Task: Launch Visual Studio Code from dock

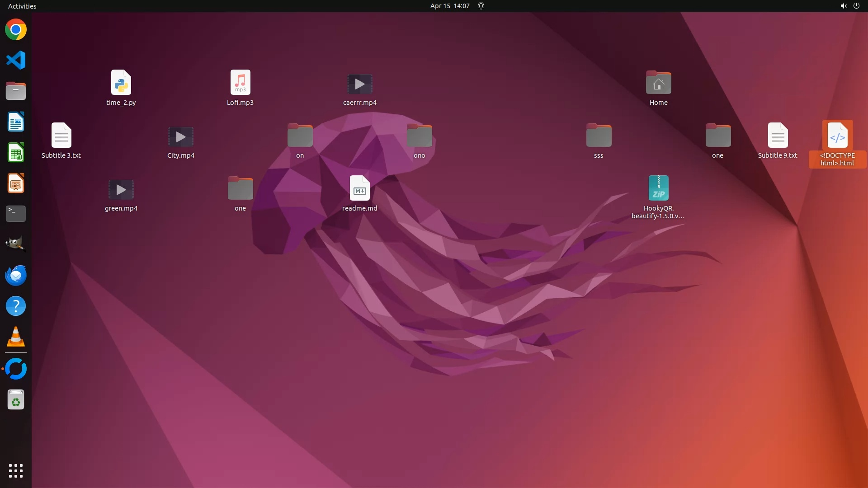Action: tap(16, 60)
